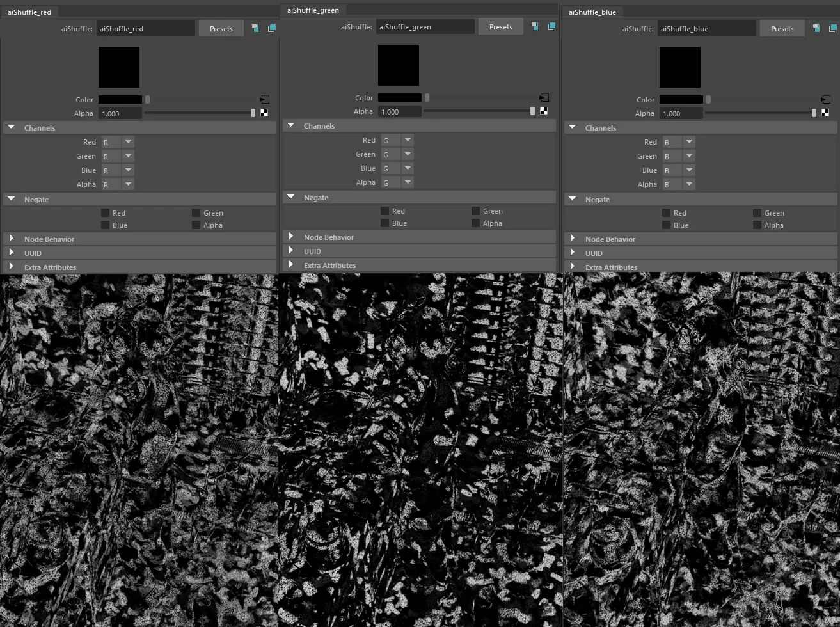Click the aiShuffle_green sample swatch thumbnail
This screenshot has width=840, height=627.
click(x=399, y=65)
